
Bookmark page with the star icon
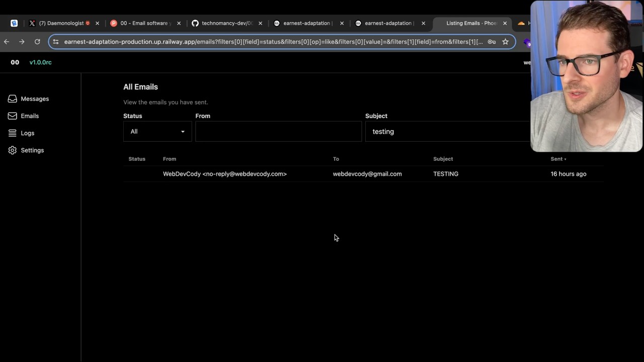tap(505, 42)
